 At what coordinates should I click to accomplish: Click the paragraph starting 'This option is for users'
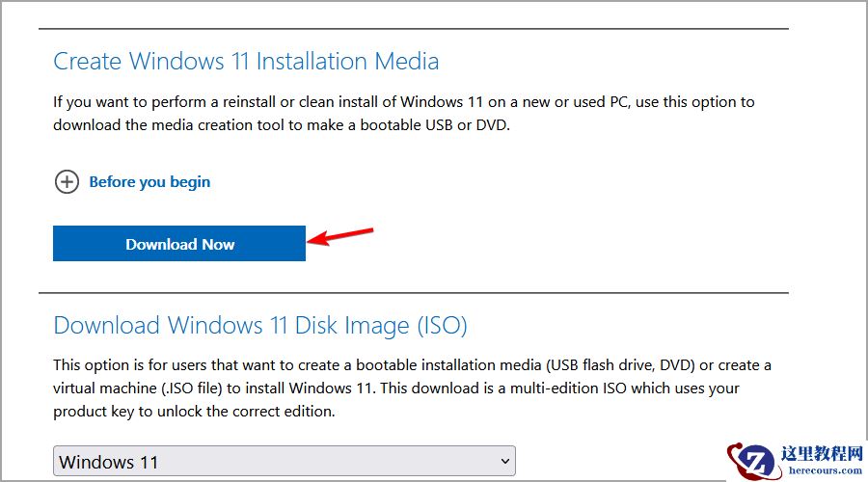point(412,388)
